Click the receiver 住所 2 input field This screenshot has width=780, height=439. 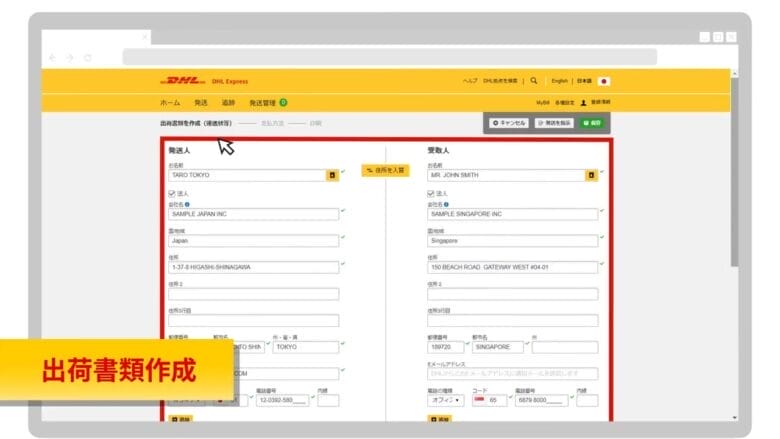(512, 294)
